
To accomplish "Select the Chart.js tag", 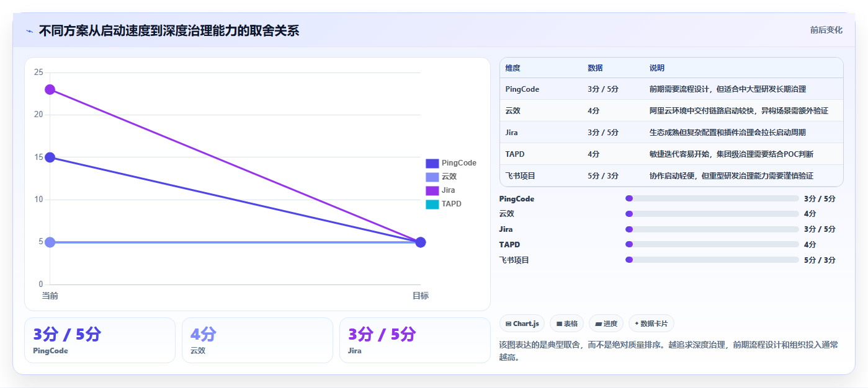I will [x=522, y=324].
